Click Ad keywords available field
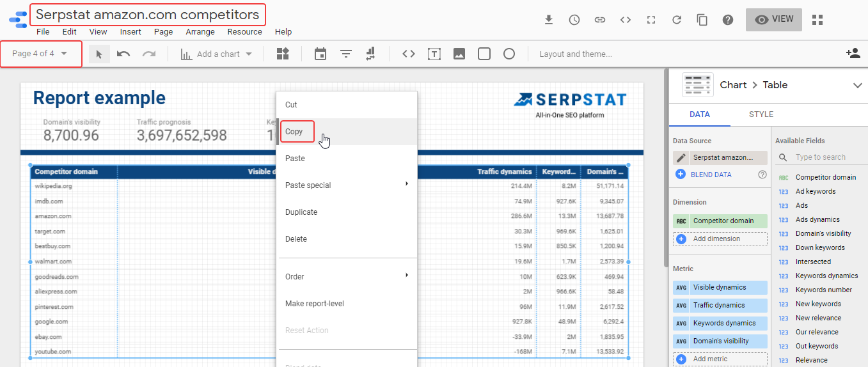 pos(815,191)
